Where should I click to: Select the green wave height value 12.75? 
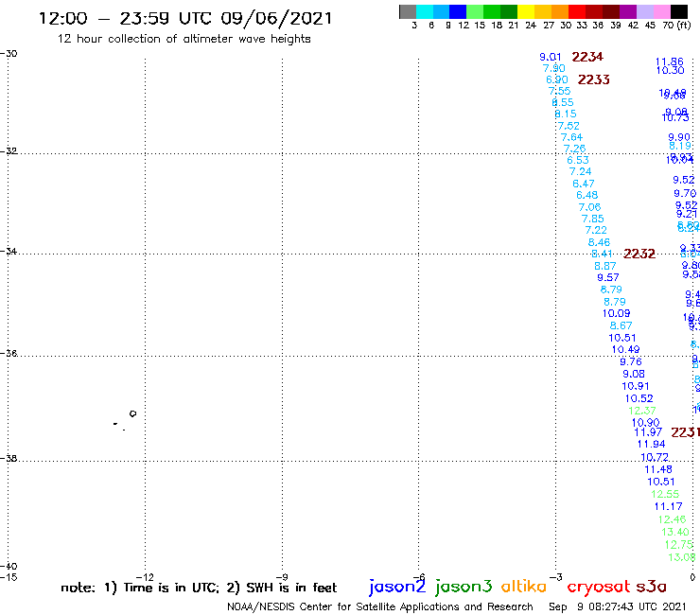[x=679, y=544]
